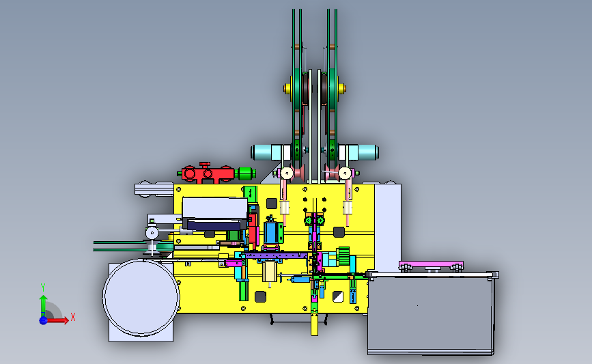This screenshot has width=592, height=364.
Task: Select the pink plate atop the gray box
Action: pyautogui.click(x=431, y=265)
